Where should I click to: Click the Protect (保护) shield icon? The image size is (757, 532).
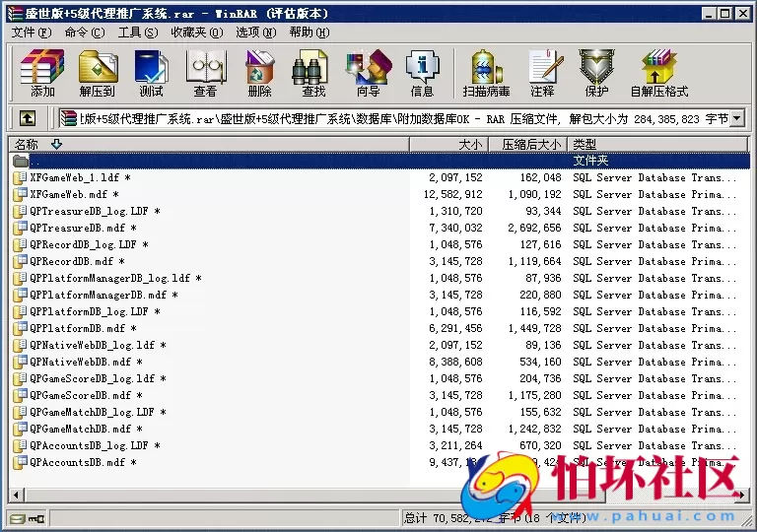click(596, 73)
